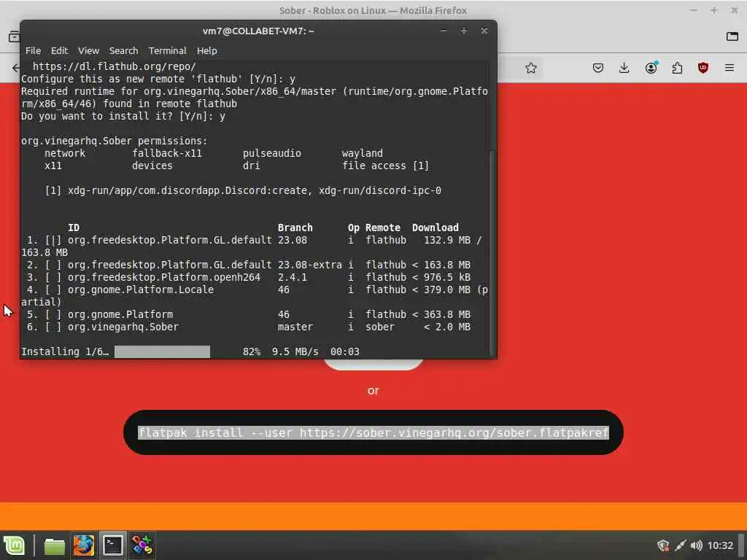Click the installation progress bar in terminal
The height and width of the screenshot is (560, 747).
[x=162, y=351]
